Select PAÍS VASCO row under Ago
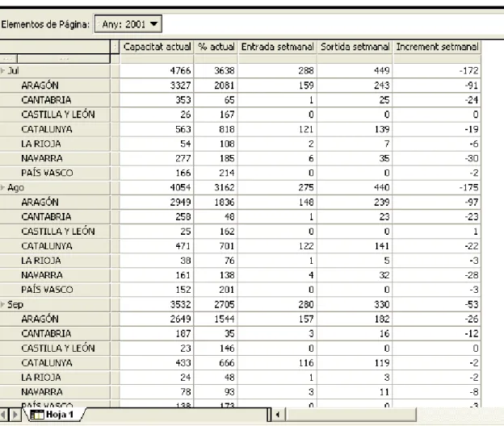 pyautogui.click(x=55, y=290)
